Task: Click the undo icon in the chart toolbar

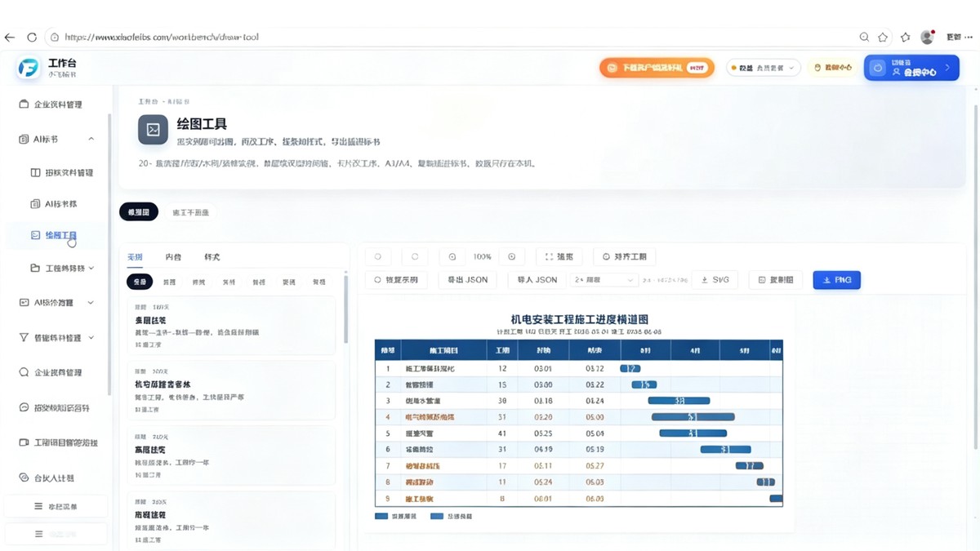Action: pos(377,256)
